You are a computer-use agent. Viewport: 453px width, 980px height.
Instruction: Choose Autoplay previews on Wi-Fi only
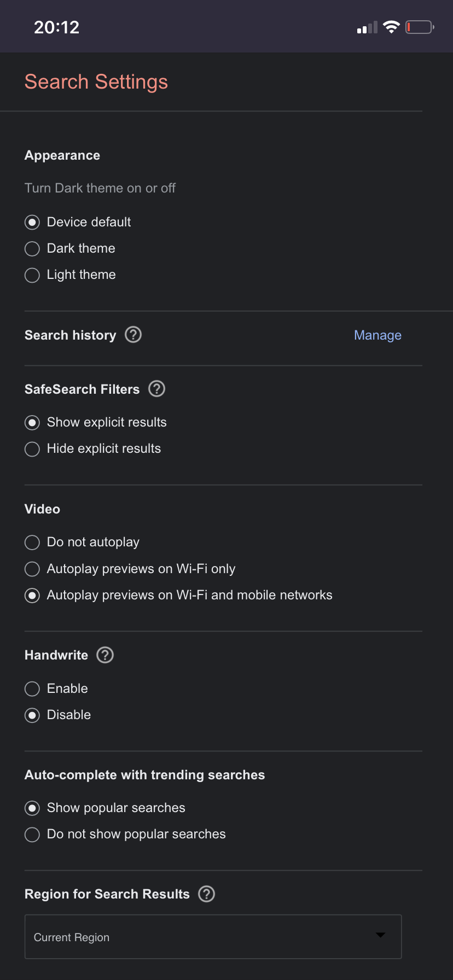pos(130,569)
